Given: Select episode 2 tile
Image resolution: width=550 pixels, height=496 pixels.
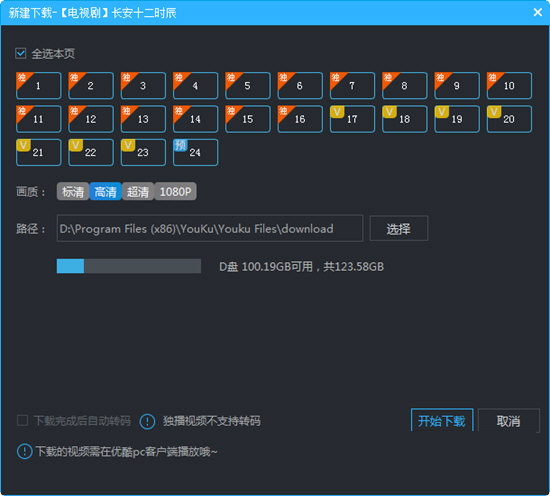Looking at the screenshot, I should (91, 86).
